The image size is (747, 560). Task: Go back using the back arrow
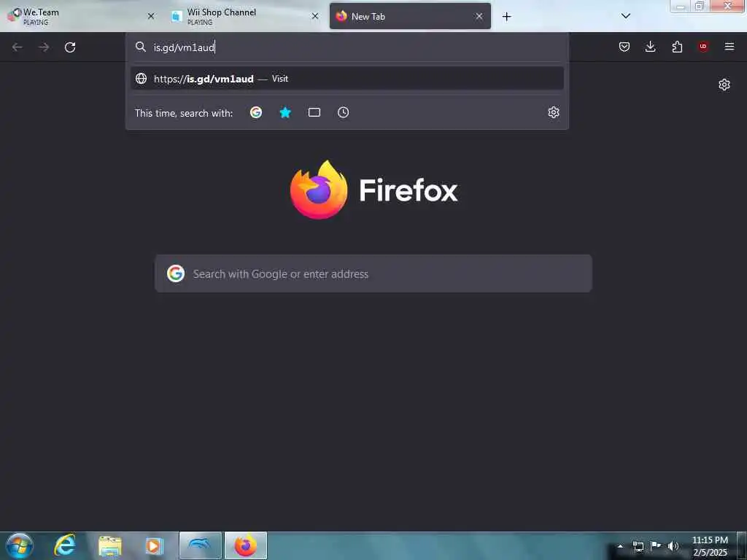pyautogui.click(x=18, y=47)
